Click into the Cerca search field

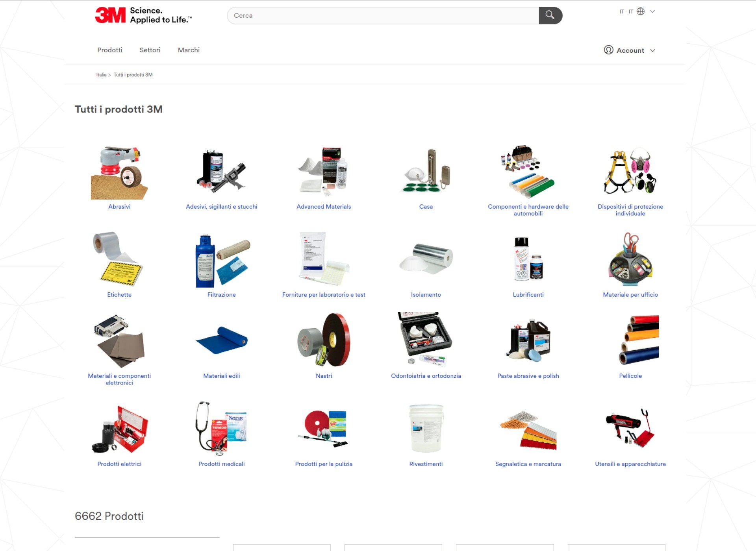(383, 15)
